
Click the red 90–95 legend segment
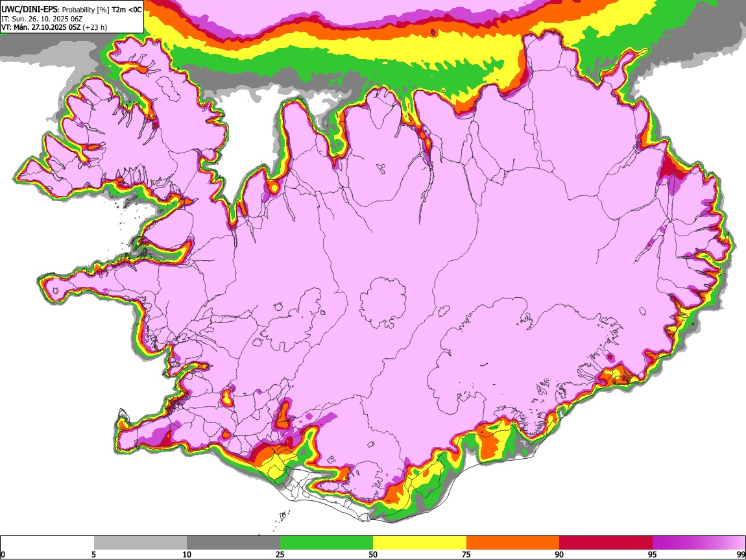click(606, 542)
